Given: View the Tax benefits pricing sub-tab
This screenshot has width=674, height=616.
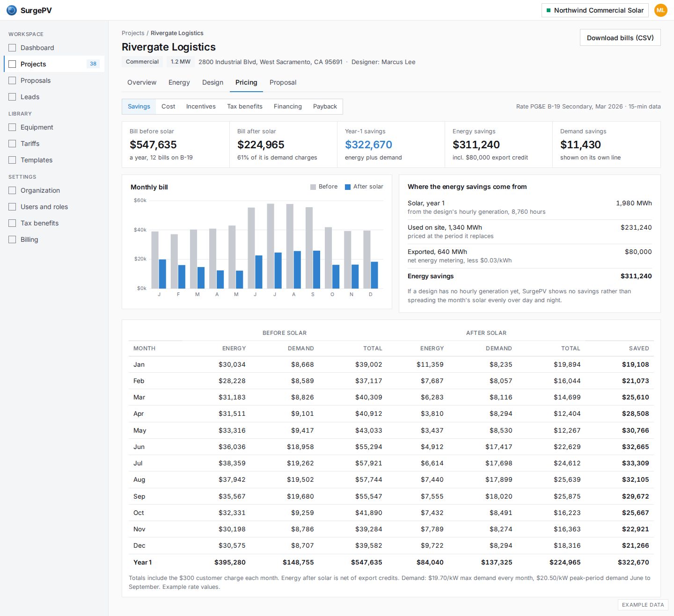Looking at the screenshot, I should click(245, 107).
